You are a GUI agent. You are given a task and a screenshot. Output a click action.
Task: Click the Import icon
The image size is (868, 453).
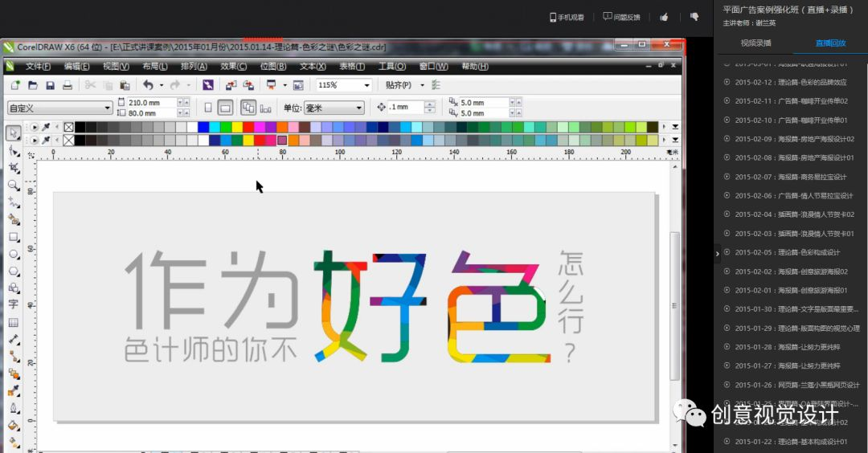231,85
